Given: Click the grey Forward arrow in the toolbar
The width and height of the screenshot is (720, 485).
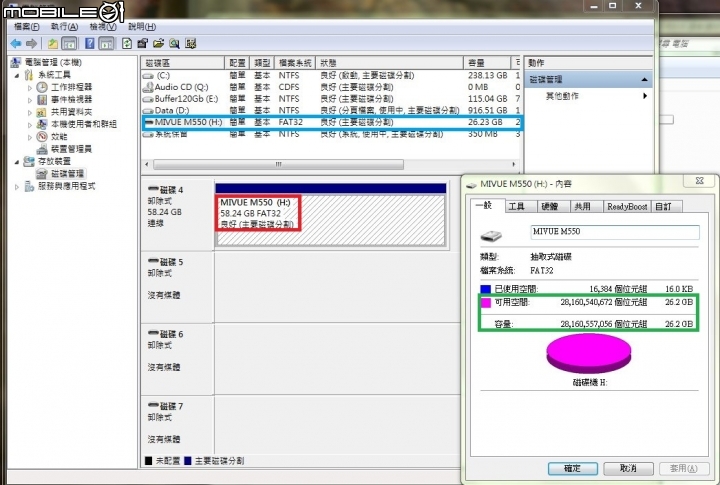Looking at the screenshot, I should point(31,44).
